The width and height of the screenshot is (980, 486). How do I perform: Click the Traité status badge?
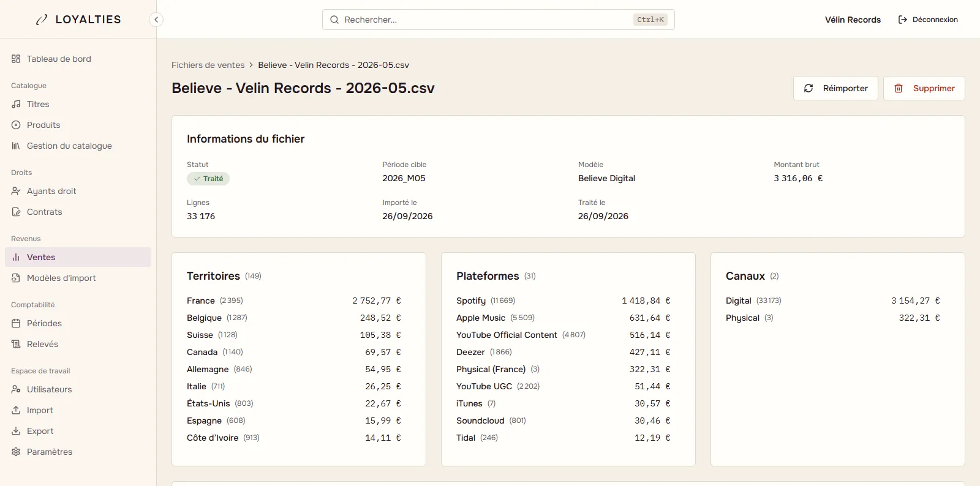[x=208, y=179]
